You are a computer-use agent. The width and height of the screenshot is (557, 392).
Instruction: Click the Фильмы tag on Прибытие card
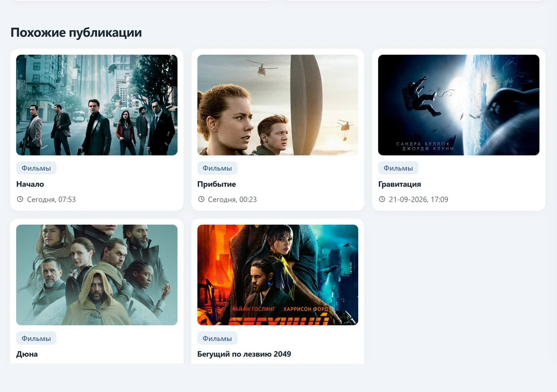tap(217, 168)
